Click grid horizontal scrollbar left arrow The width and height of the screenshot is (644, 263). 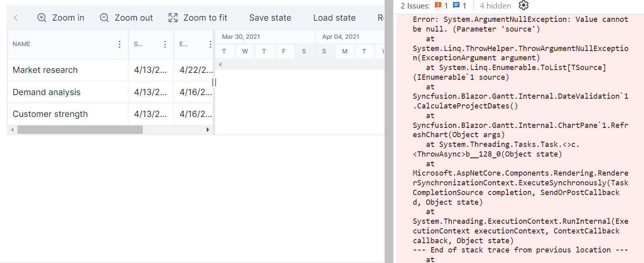12,130
